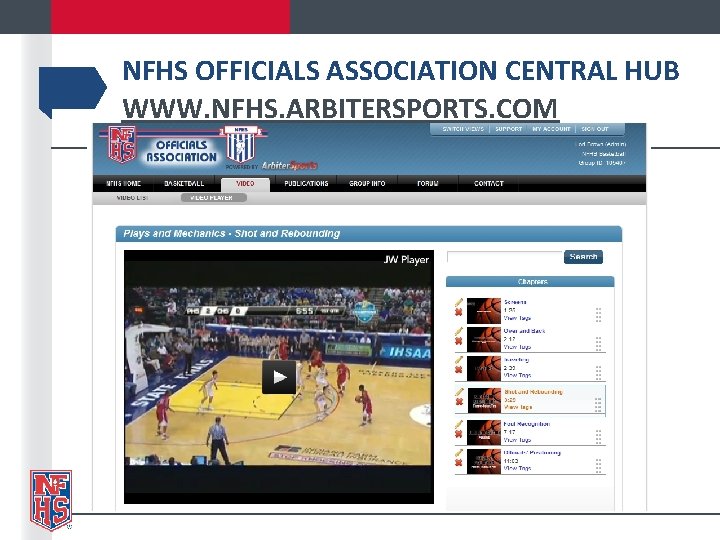Delete the Foul Recognition chapter via red X

pos(458,434)
